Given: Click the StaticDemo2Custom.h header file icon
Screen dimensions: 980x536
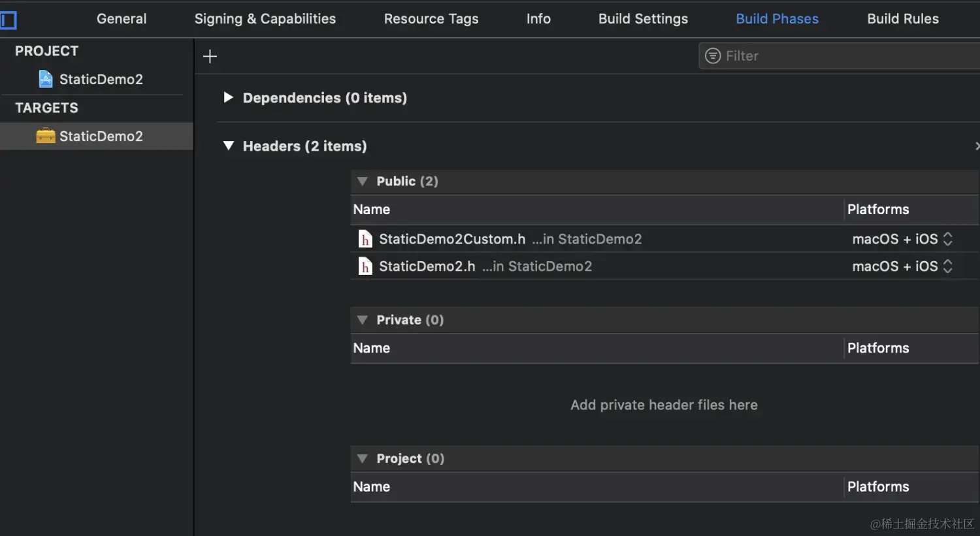Looking at the screenshot, I should (x=365, y=239).
